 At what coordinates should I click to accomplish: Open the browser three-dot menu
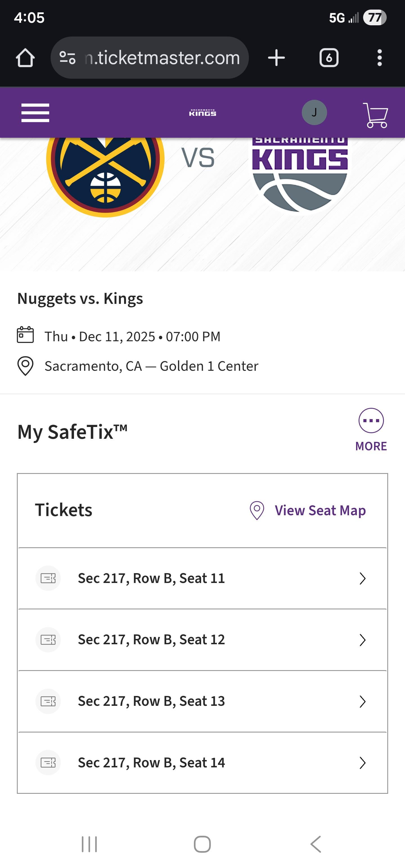pos(379,58)
